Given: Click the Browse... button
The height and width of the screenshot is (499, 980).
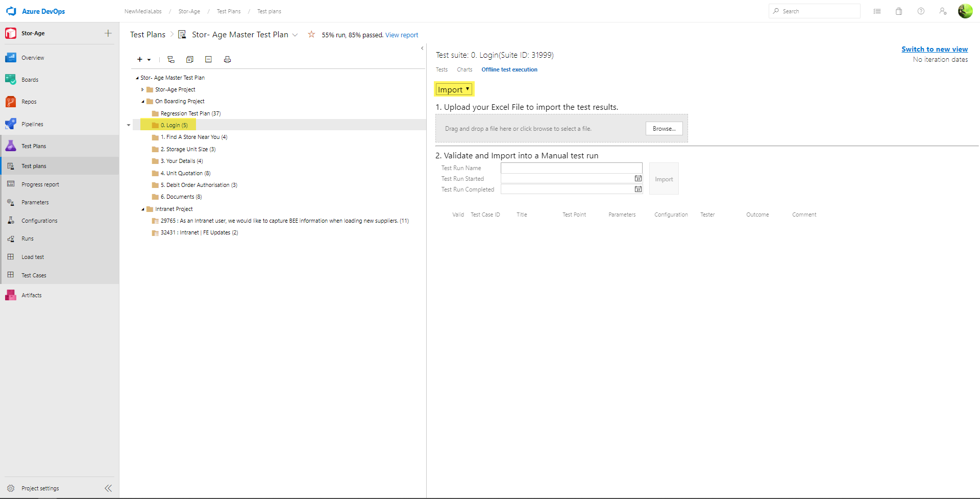Looking at the screenshot, I should 664,129.
